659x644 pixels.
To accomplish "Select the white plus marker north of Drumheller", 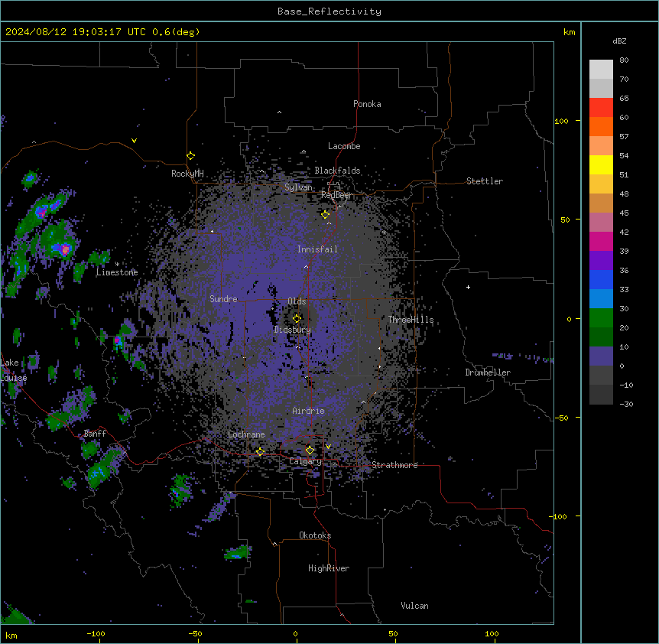I will pos(468,287).
